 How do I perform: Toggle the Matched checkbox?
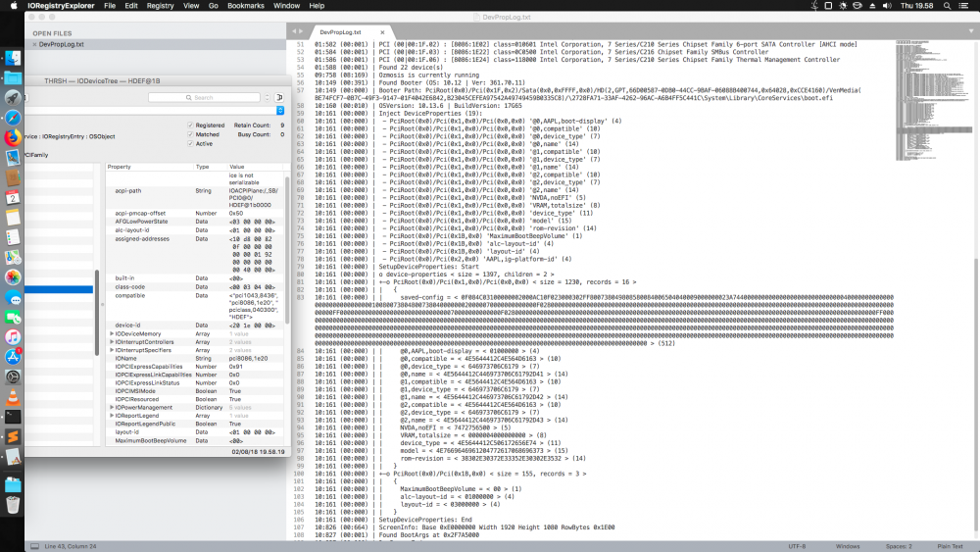[191, 134]
